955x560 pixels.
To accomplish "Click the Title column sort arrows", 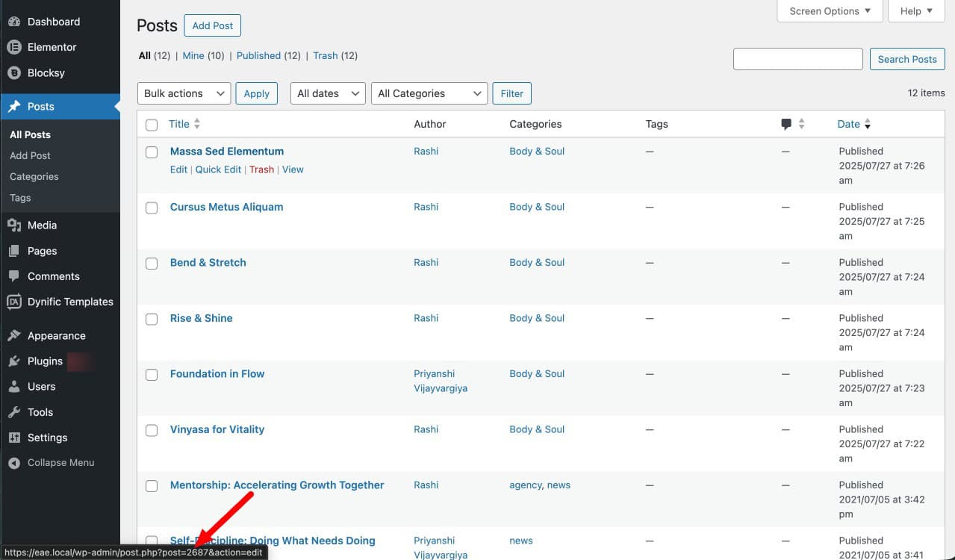I will [x=197, y=124].
